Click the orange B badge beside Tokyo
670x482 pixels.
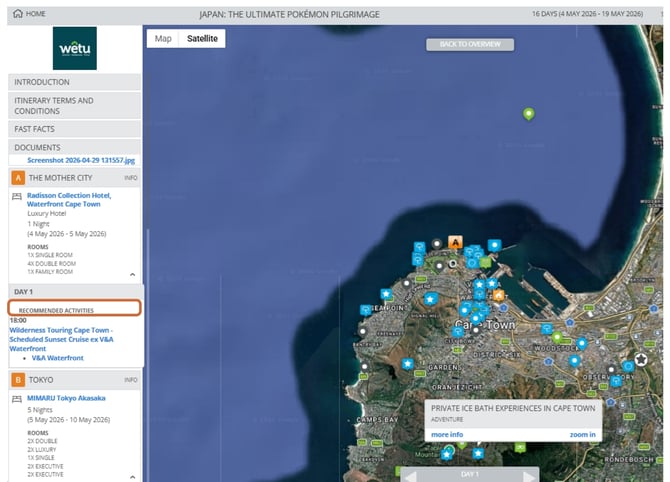[x=18, y=380]
